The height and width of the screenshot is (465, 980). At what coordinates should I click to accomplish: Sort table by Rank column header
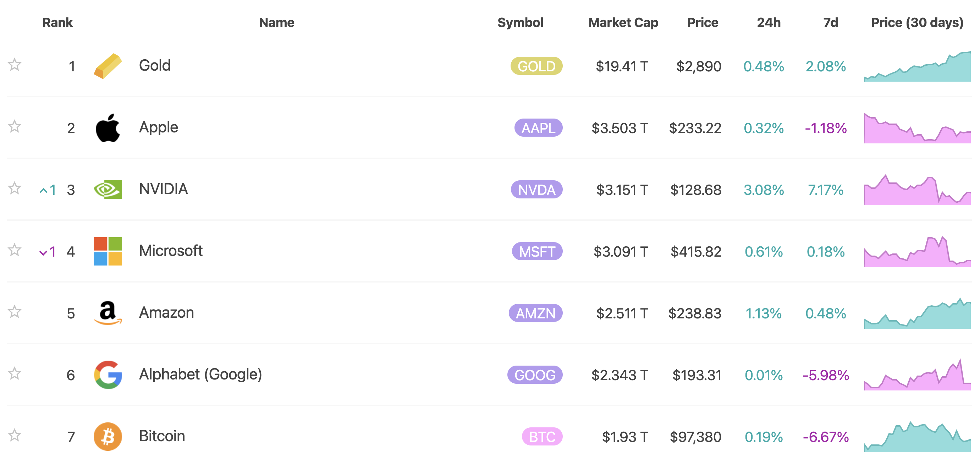click(x=57, y=23)
